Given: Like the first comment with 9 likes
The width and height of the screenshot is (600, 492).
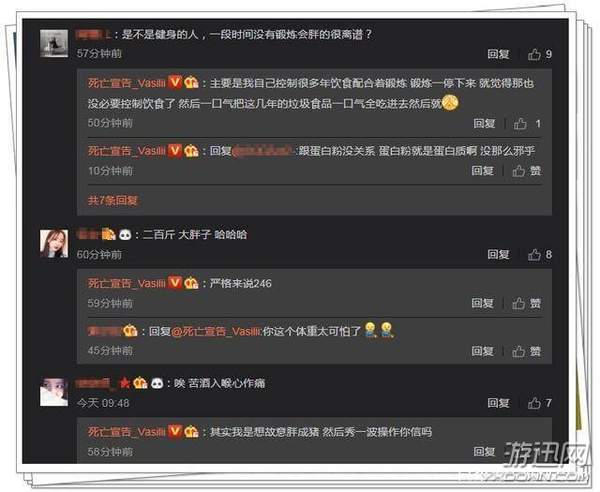Looking at the screenshot, I should [534, 54].
